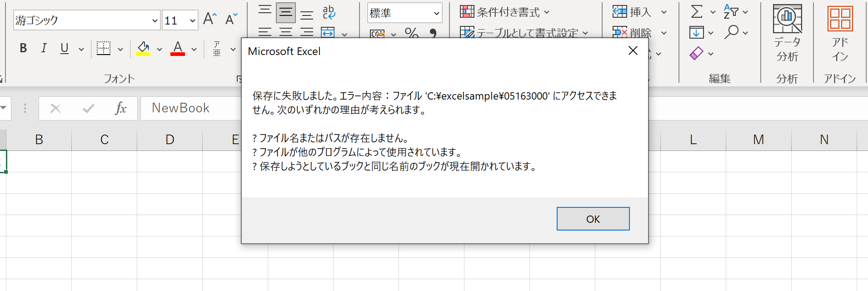Screen dimensions: 868x291
Task: Open アドイン button
Action: [x=840, y=34]
